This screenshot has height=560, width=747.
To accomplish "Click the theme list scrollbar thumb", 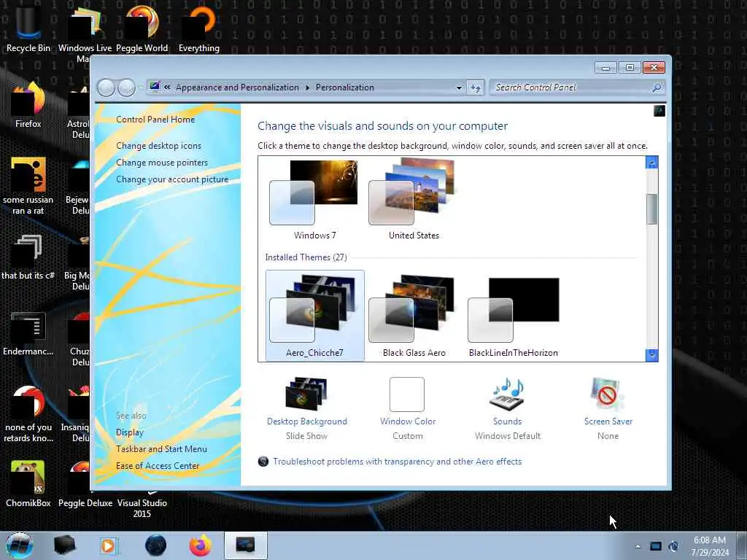I will coord(651,209).
